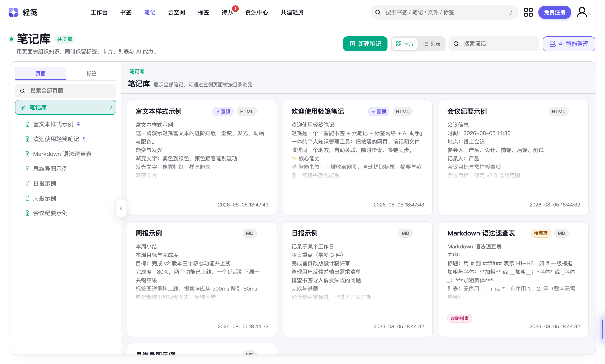Screen dimensions: 605x364
Task: Click the 攻略指南 tag on Markdown card
Action: [460, 318]
